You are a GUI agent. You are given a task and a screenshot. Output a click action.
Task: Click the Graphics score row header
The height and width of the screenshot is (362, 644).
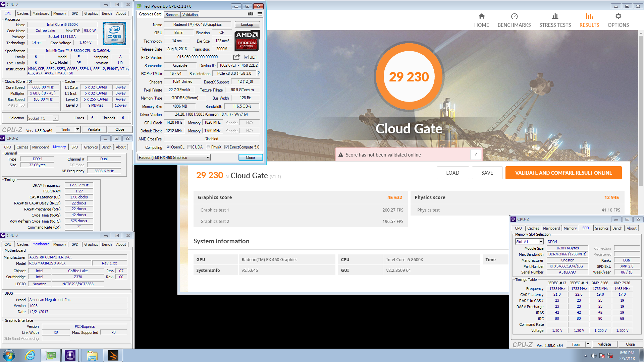pyautogui.click(x=300, y=197)
